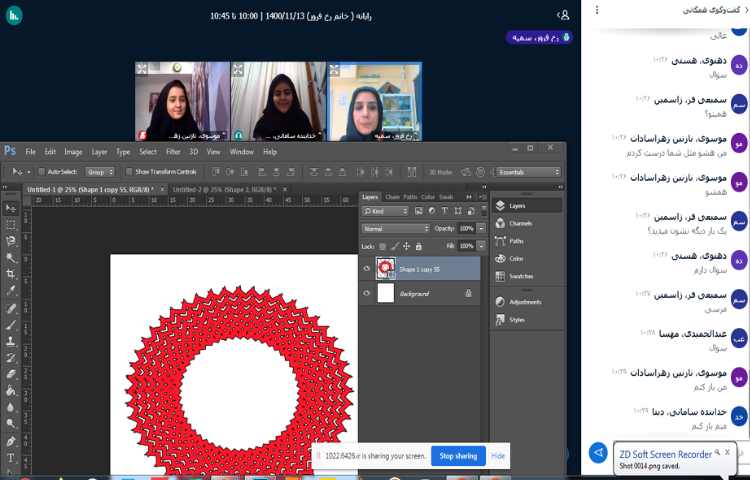750x480 pixels.
Task: Select the Horizontal Type tool
Action: click(x=10, y=458)
